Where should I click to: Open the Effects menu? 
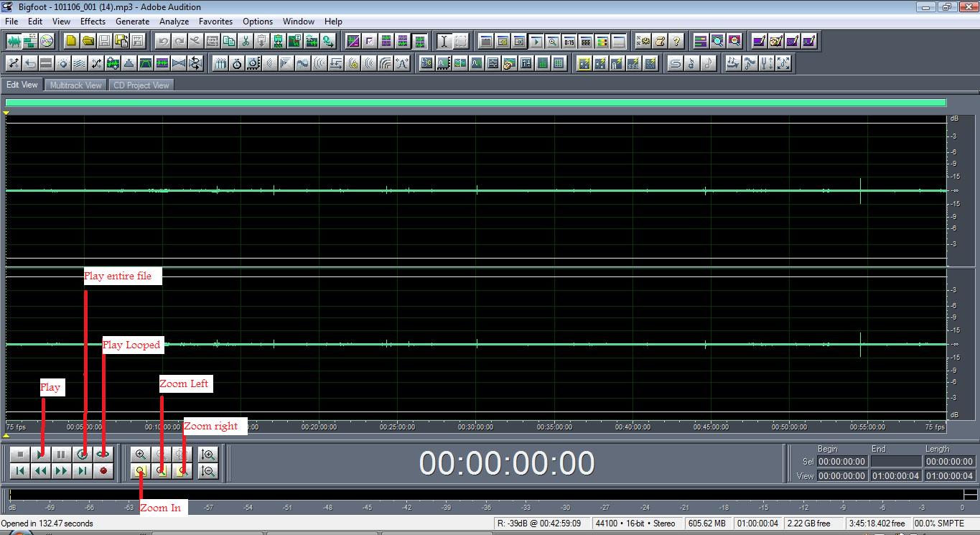tap(93, 22)
